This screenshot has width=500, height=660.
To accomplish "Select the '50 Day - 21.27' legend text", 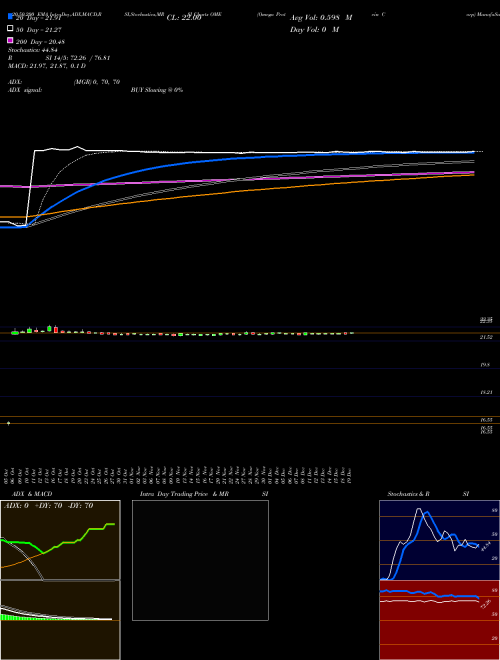I will (39, 30).
